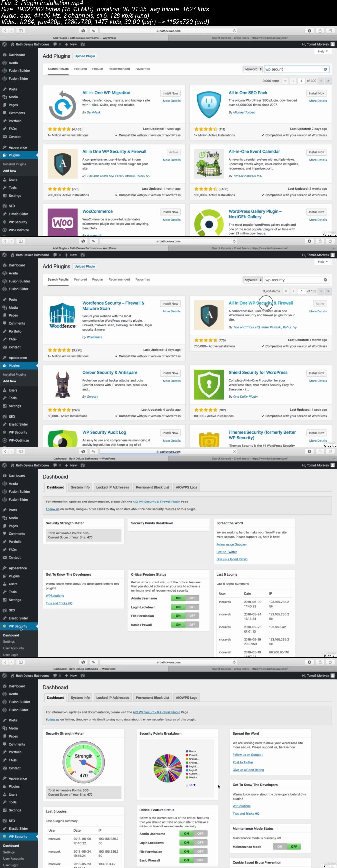Click the Wordfence plugin logo thumbnail
The height and width of the screenshot is (868, 337).
point(62,315)
